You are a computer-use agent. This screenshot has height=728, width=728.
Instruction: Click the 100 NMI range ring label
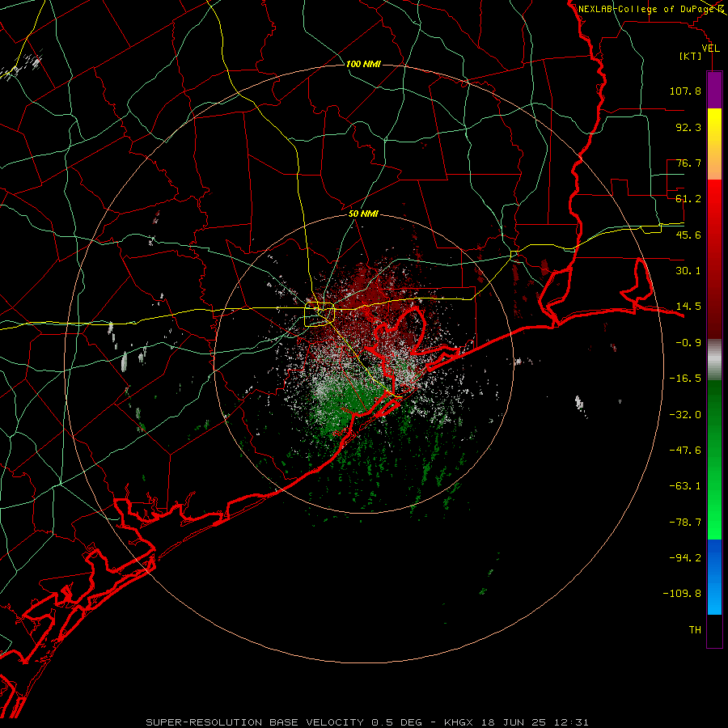363,64
